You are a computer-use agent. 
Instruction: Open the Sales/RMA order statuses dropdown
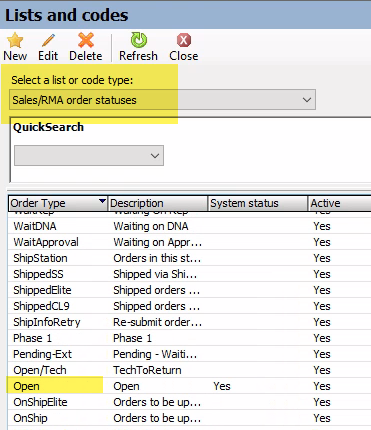pyautogui.click(x=162, y=100)
